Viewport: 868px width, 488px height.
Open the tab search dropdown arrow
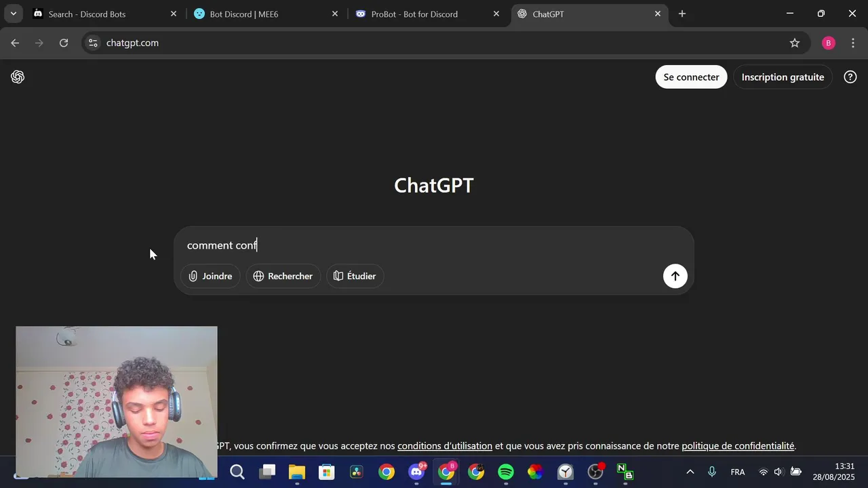point(13,14)
